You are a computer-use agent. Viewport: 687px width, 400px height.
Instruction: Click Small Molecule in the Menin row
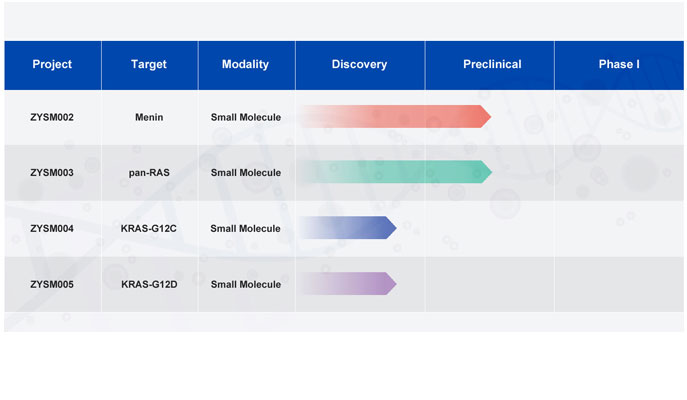click(246, 117)
